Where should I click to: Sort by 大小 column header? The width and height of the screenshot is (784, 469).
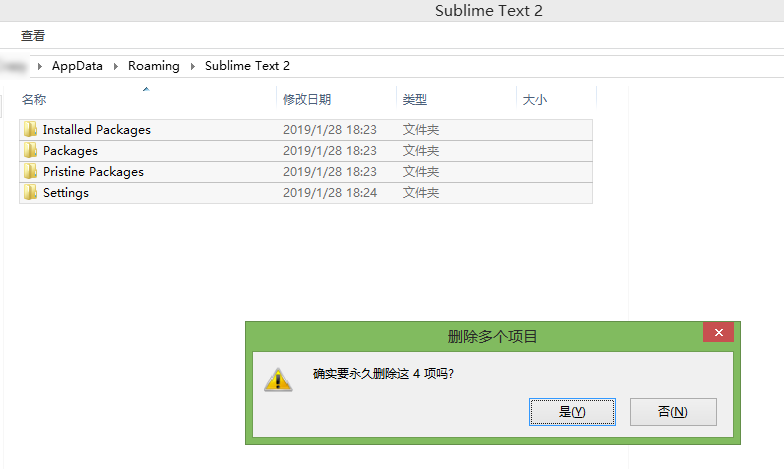(x=534, y=100)
